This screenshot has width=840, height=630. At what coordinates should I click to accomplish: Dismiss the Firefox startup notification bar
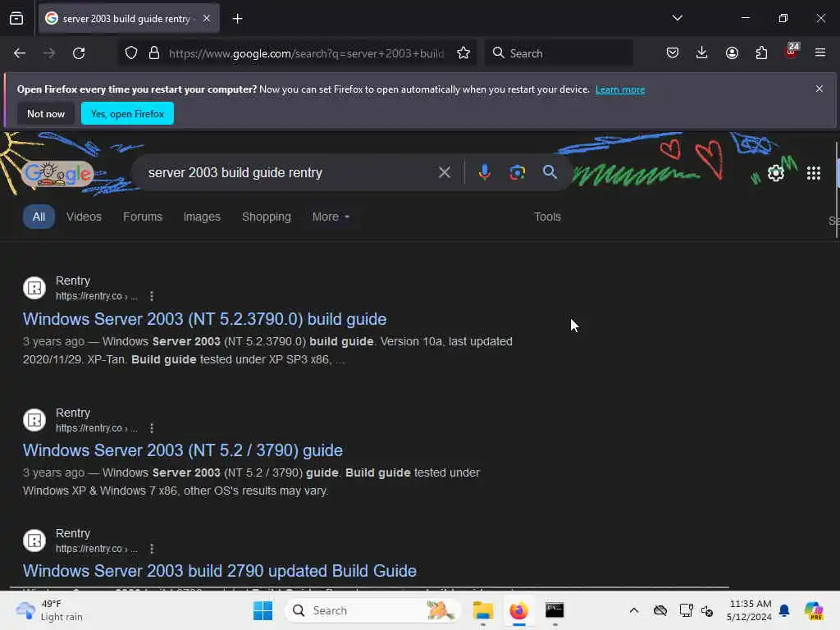coord(819,89)
